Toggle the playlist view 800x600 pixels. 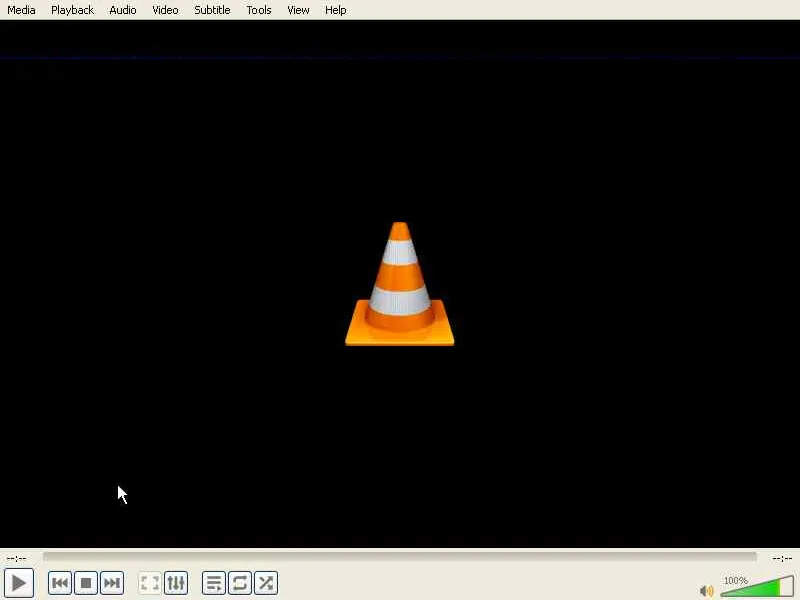(214, 583)
